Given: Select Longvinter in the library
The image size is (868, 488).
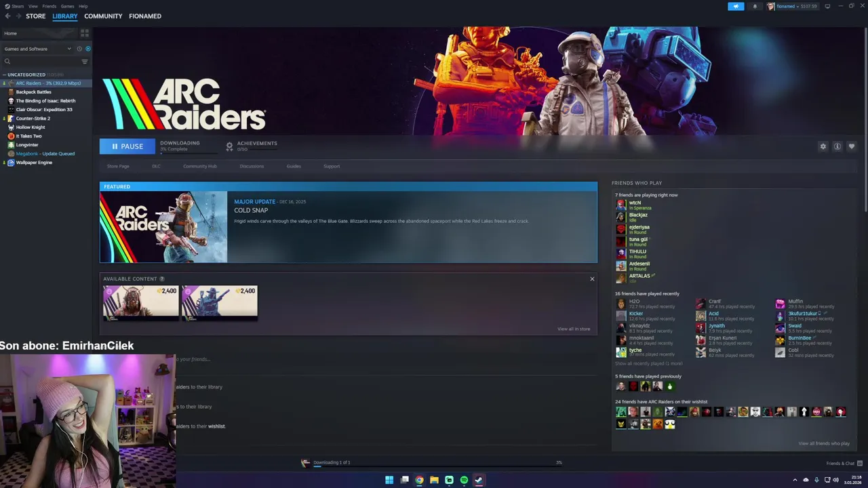Looking at the screenshot, I should [27, 145].
